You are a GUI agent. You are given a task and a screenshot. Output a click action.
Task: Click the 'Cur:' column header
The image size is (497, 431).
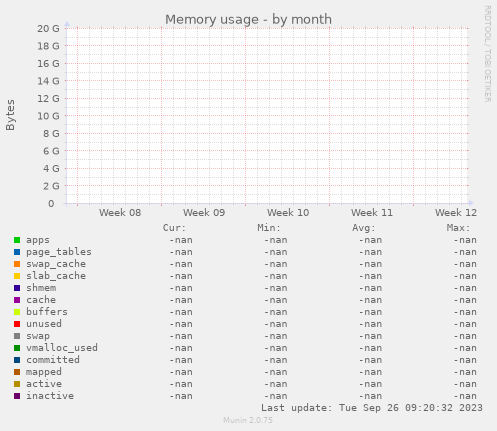click(174, 228)
